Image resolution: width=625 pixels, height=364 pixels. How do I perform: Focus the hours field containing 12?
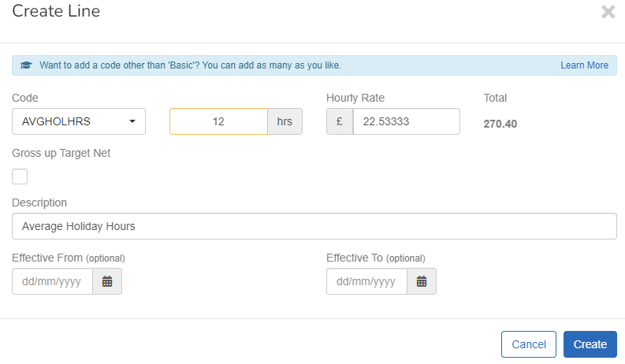(218, 122)
